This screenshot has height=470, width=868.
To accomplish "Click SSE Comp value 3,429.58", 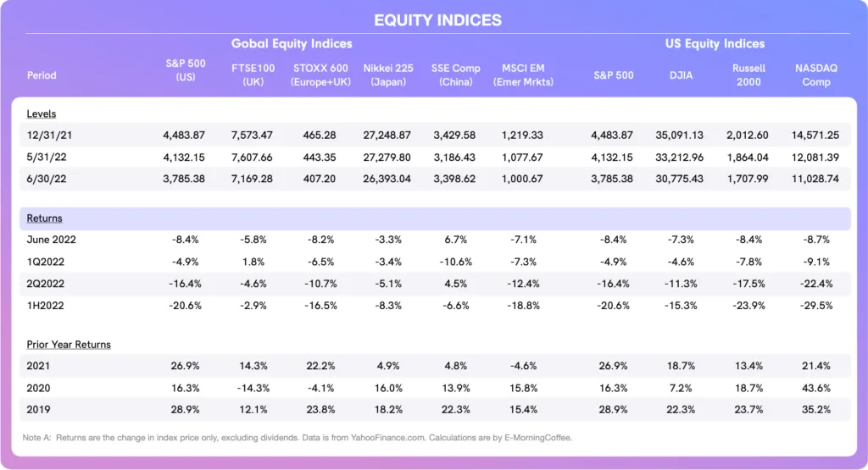I will click(454, 135).
